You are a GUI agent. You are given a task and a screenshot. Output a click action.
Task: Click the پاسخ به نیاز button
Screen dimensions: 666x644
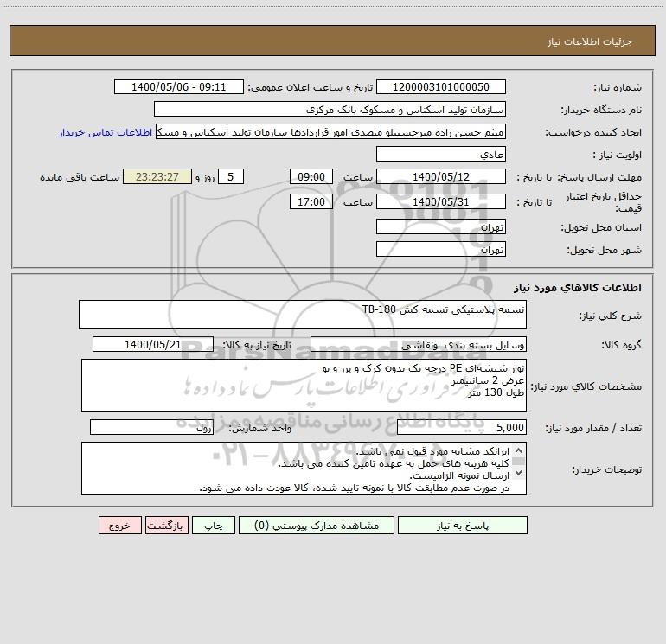pos(463,526)
